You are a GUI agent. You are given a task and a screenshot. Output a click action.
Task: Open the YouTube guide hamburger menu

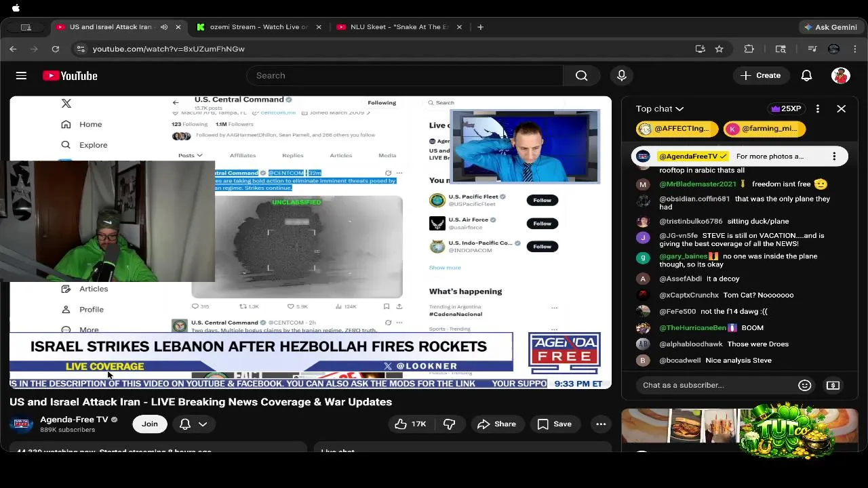click(x=21, y=76)
